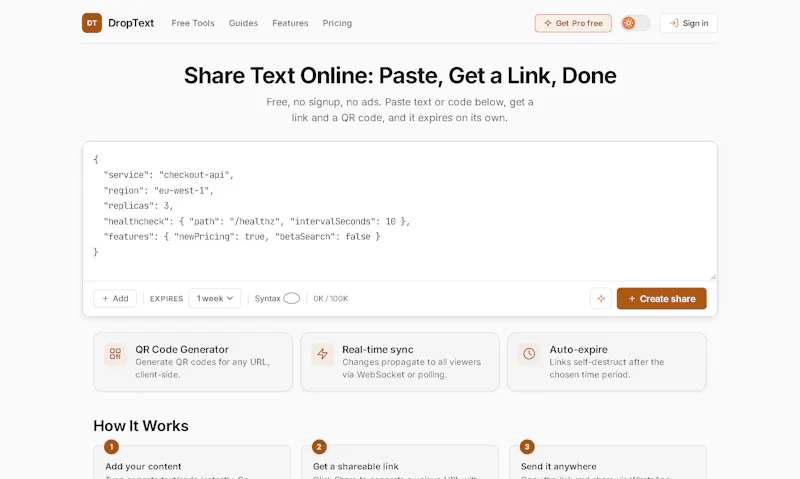Click the healthcheck line in the editor

(x=257, y=221)
